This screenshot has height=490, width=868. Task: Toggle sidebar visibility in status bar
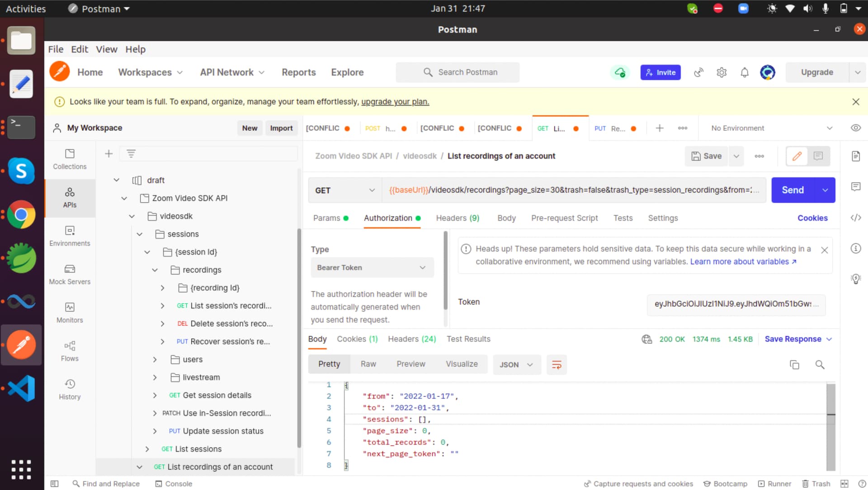coord(55,484)
